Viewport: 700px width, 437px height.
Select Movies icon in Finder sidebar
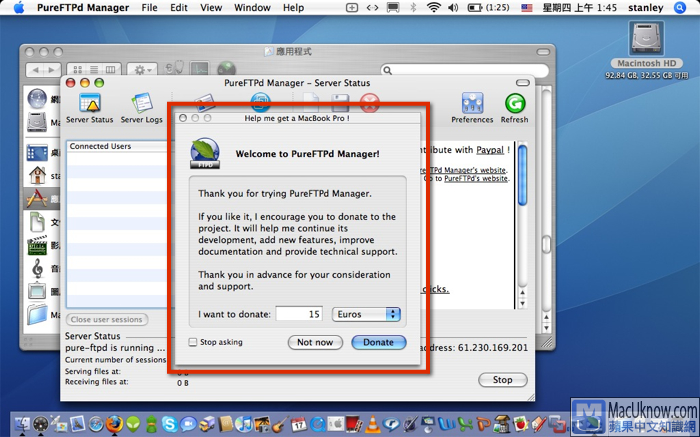coord(38,245)
